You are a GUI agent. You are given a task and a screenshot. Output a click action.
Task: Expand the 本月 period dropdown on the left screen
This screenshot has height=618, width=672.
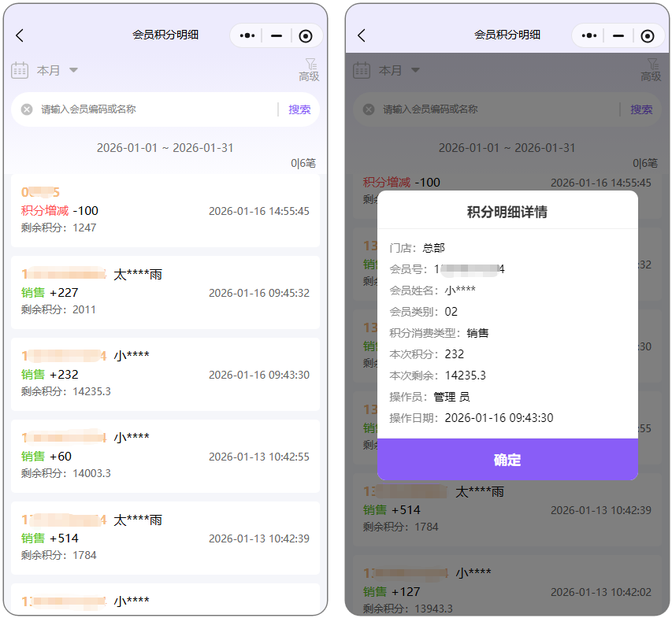click(x=57, y=70)
